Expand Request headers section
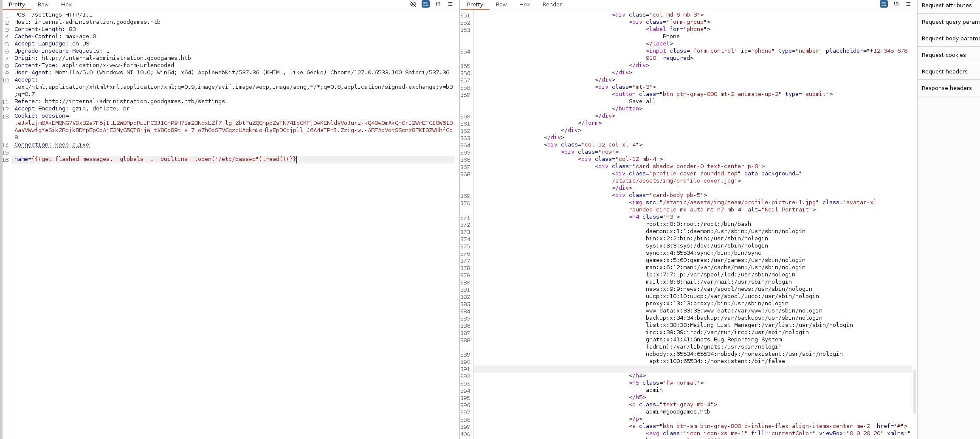Viewport: 980px width, 439px height. (949, 72)
